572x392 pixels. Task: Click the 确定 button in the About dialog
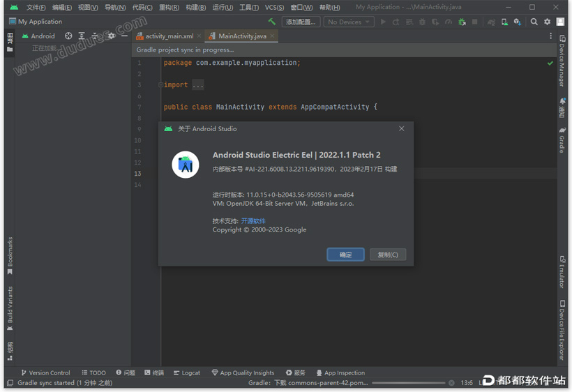click(x=345, y=255)
